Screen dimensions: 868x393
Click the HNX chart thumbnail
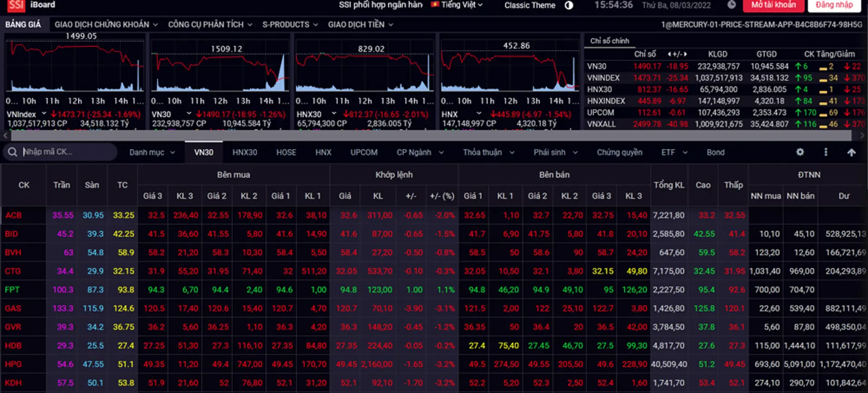tap(509, 66)
